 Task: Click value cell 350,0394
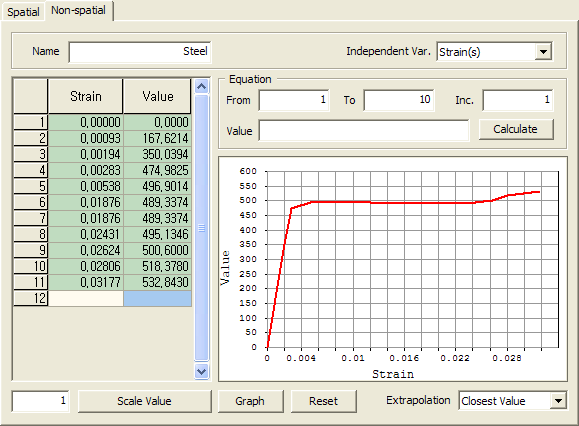[x=157, y=154]
